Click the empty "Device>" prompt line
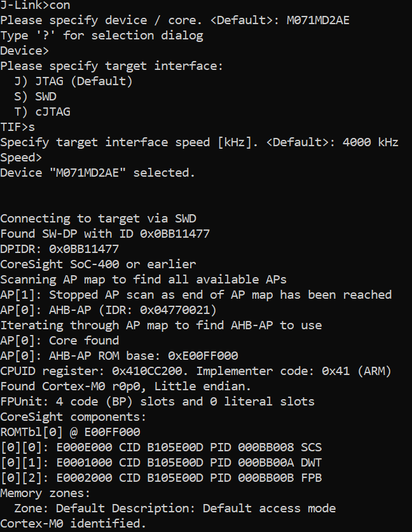Screen dimensions: 412x532 tap(25, 51)
